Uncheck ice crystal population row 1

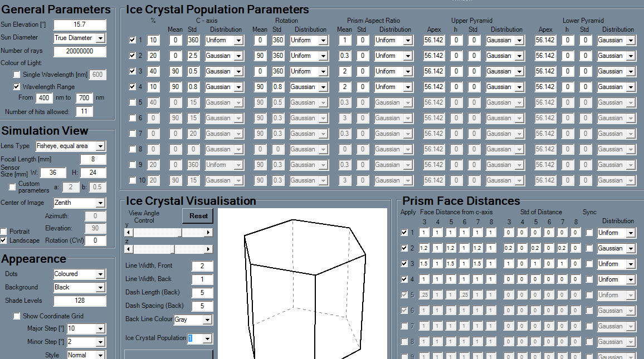click(132, 40)
